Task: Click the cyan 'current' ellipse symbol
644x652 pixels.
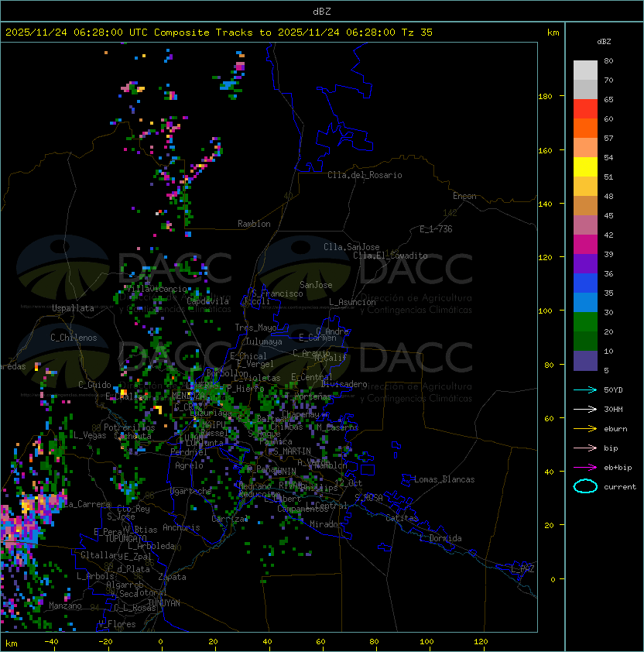Action: [585, 486]
